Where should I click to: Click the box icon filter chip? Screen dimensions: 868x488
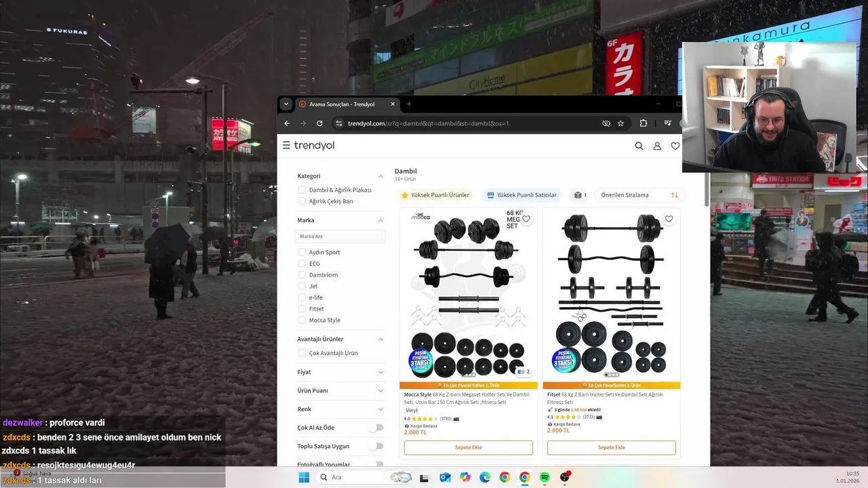[578, 195]
